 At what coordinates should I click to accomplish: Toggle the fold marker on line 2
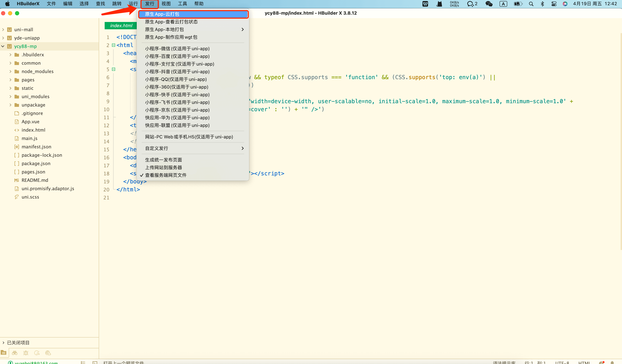(x=114, y=45)
